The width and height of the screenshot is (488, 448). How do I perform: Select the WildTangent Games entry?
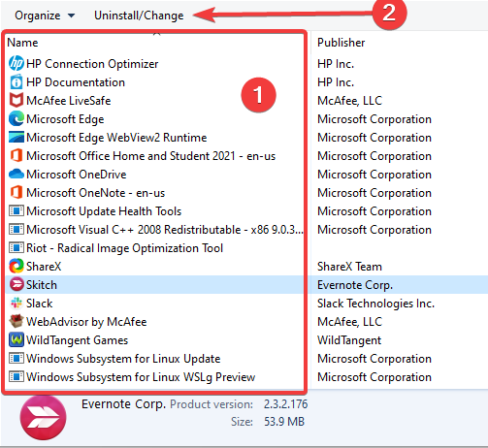click(x=77, y=340)
